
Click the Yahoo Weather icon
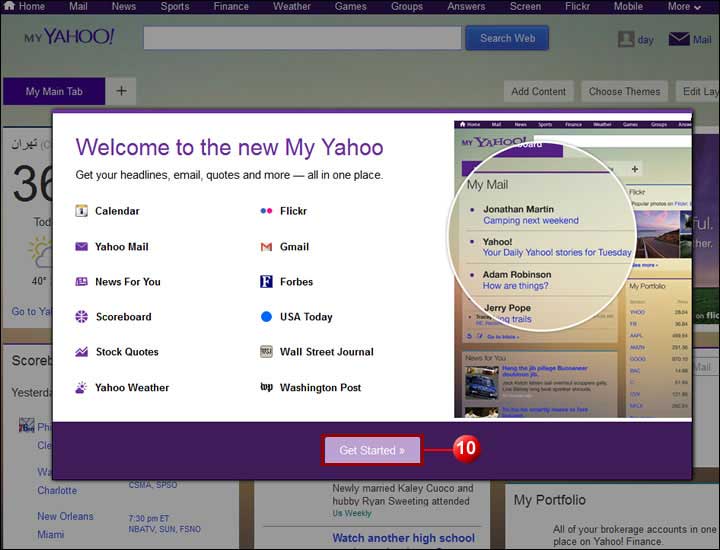[81, 387]
